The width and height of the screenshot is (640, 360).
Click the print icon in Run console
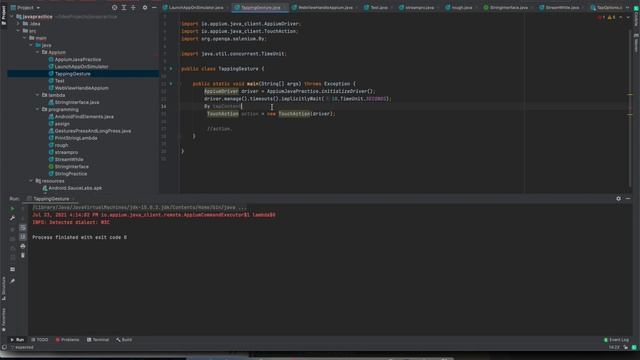(23, 246)
